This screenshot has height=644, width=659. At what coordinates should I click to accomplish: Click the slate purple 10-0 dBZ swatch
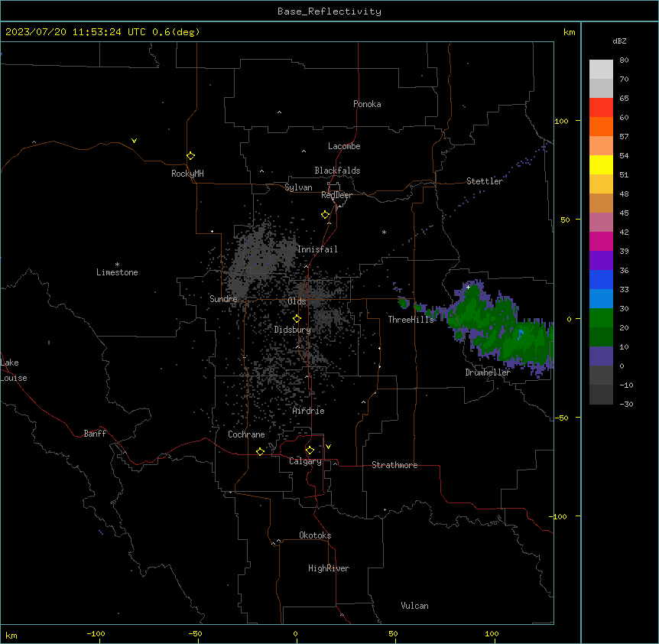[601, 356]
